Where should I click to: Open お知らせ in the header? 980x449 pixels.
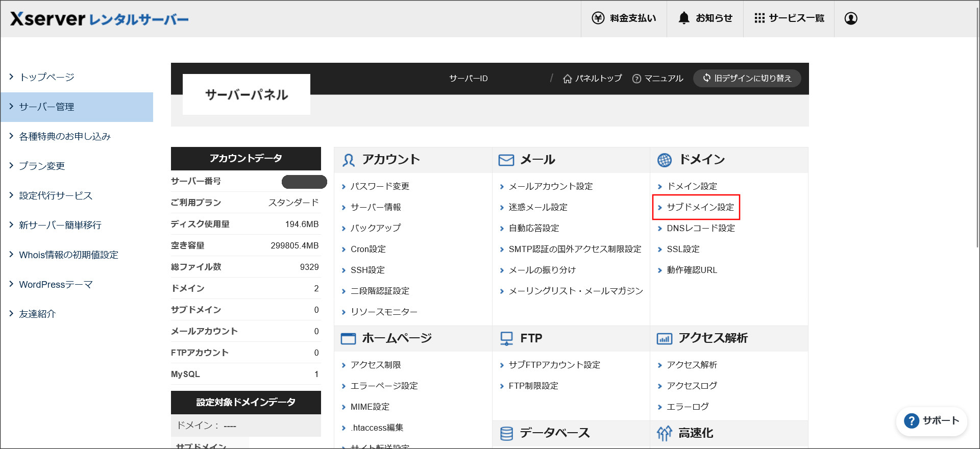pos(705,18)
